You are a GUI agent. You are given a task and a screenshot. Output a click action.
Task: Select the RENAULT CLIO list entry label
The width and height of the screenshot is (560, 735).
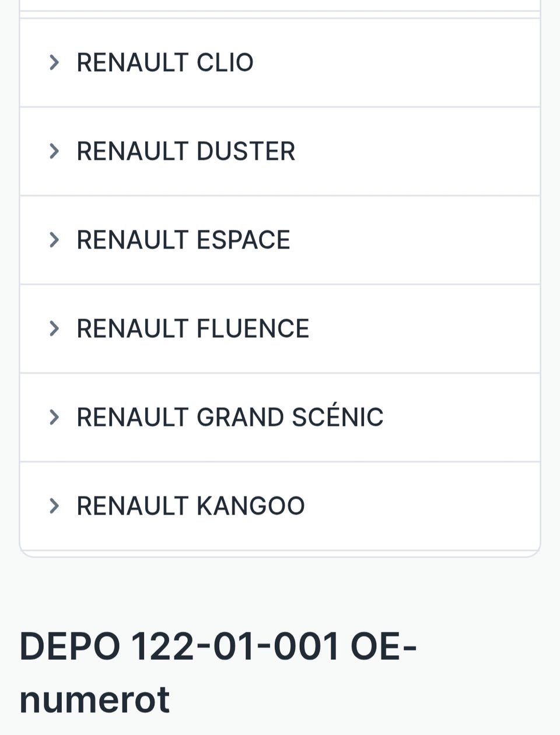point(165,62)
